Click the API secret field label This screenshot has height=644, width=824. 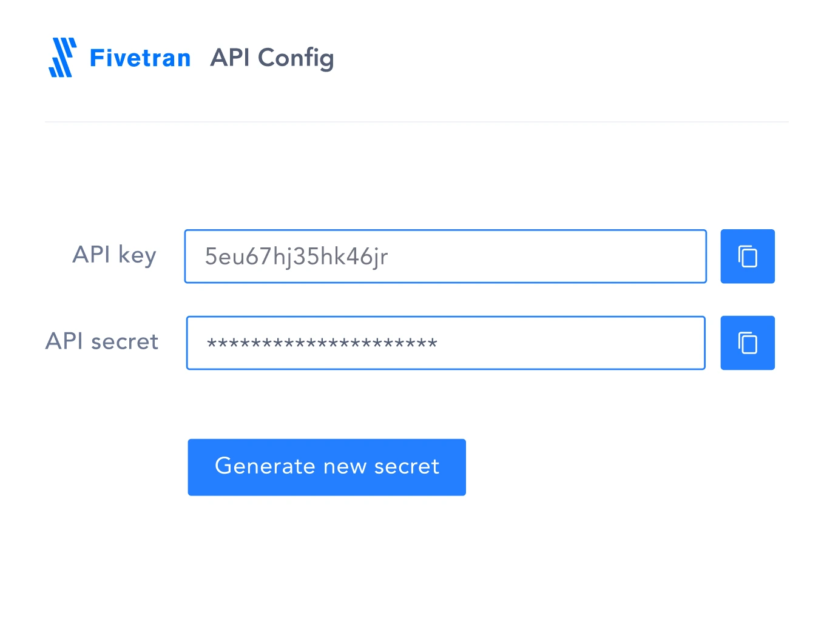click(102, 341)
